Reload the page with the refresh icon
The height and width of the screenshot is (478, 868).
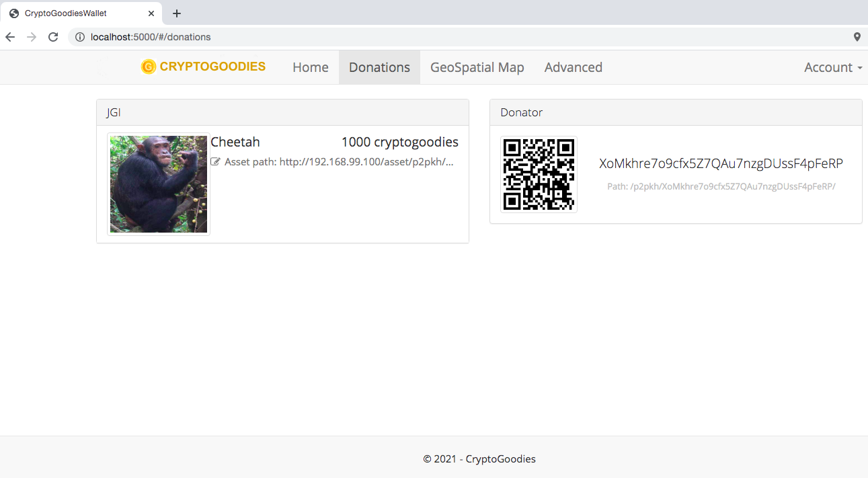[53, 37]
